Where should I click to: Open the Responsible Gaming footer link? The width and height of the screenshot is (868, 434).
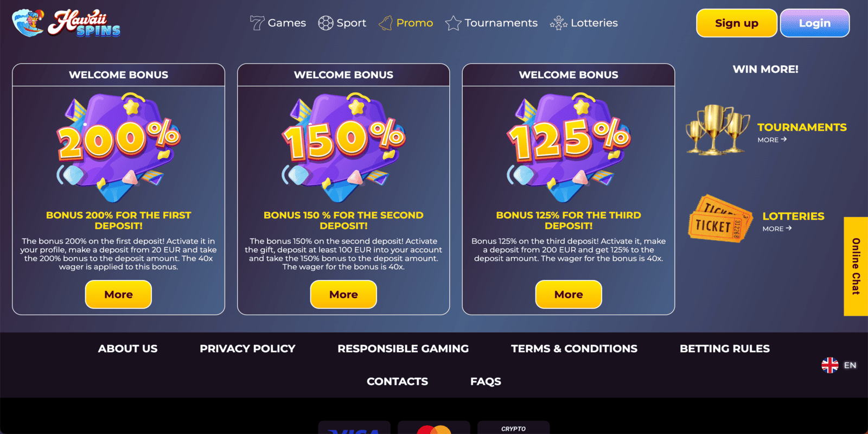(x=403, y=349)
